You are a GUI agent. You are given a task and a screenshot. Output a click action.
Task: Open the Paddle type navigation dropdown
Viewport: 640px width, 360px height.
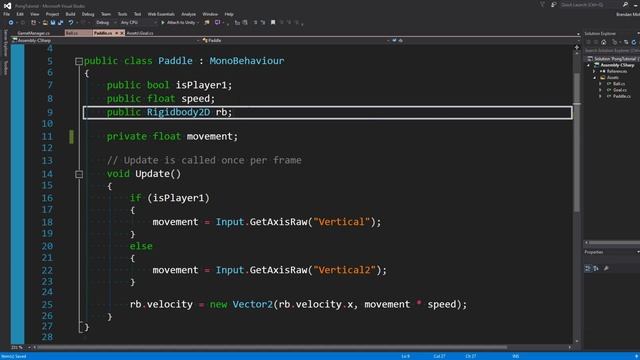(x=296, y=40)
